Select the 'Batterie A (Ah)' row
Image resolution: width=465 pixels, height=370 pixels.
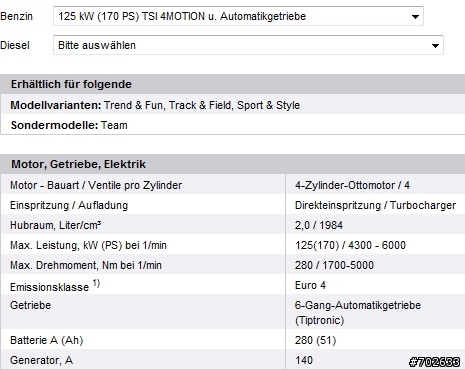232,340
